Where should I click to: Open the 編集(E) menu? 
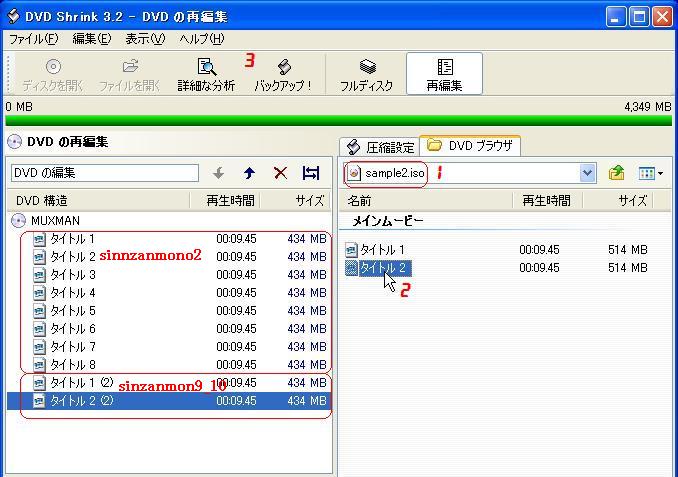(x=92, y=39)
